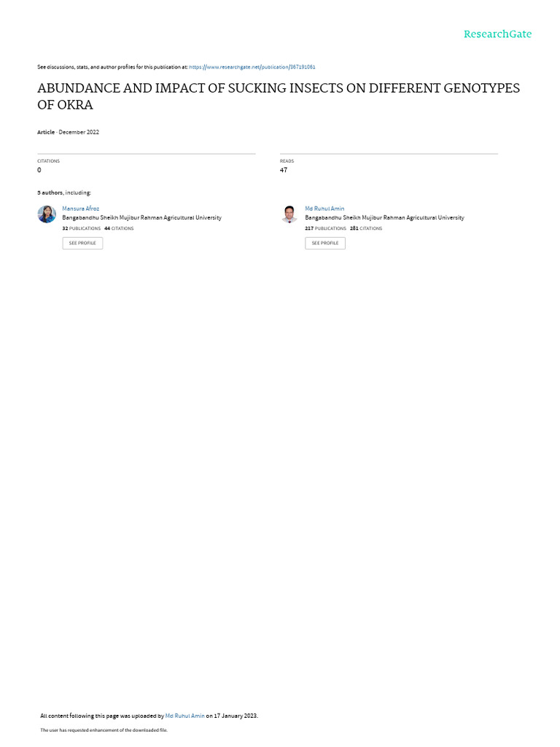Screen dimensions: 560x747
Task: Click the okra sucking insects paper title
Action: [279, 96]
